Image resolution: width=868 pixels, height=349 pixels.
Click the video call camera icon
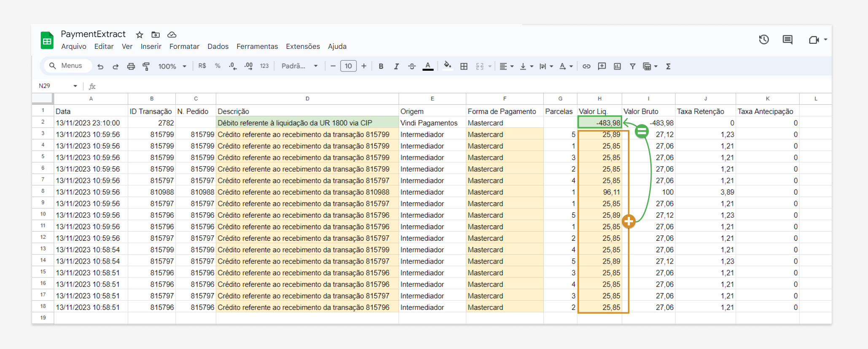tap(814, 40)
